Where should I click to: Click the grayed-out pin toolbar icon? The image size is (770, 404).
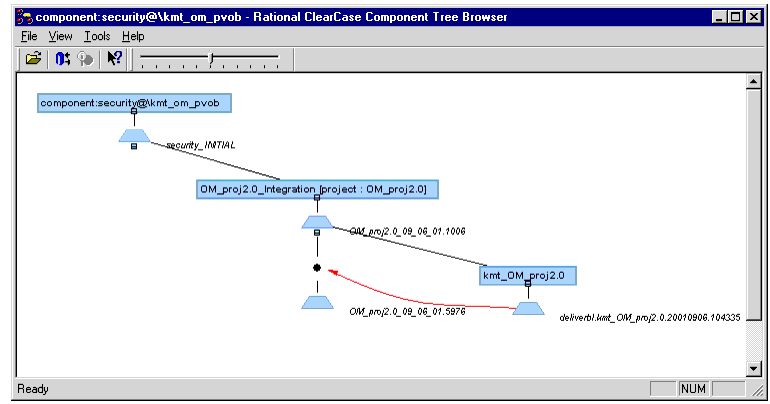[x=85, y=59]
